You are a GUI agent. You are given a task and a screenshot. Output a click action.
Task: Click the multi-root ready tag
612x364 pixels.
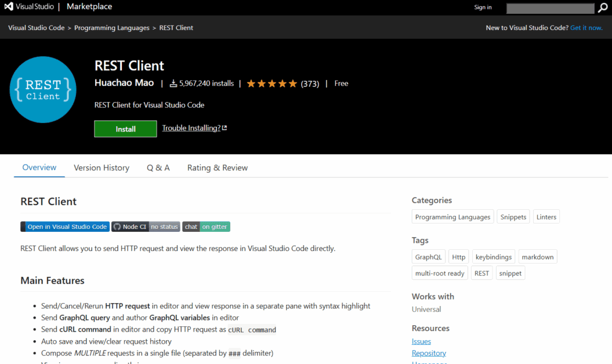click(440, 273)
